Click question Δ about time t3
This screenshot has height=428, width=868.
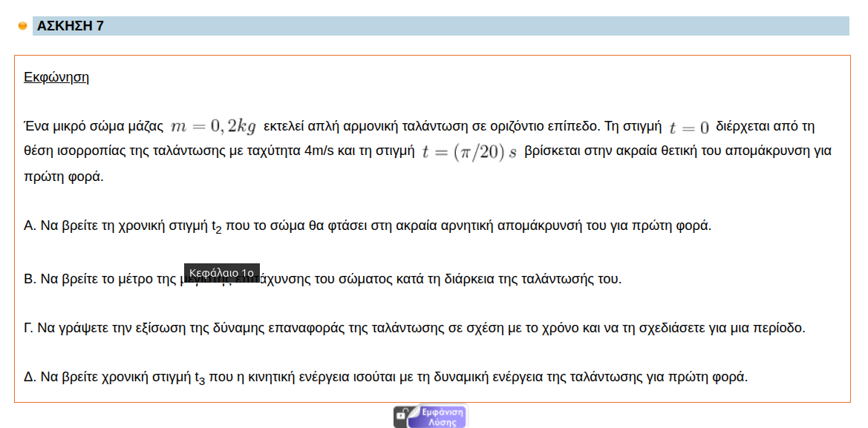pos(386,378)
